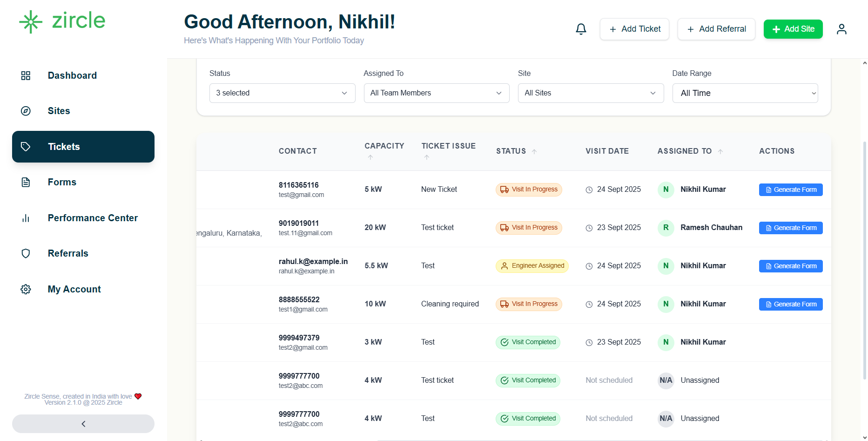The image size is (868, 441).
Task: Sort by Capacity column arrow
Action: (370, 157)
